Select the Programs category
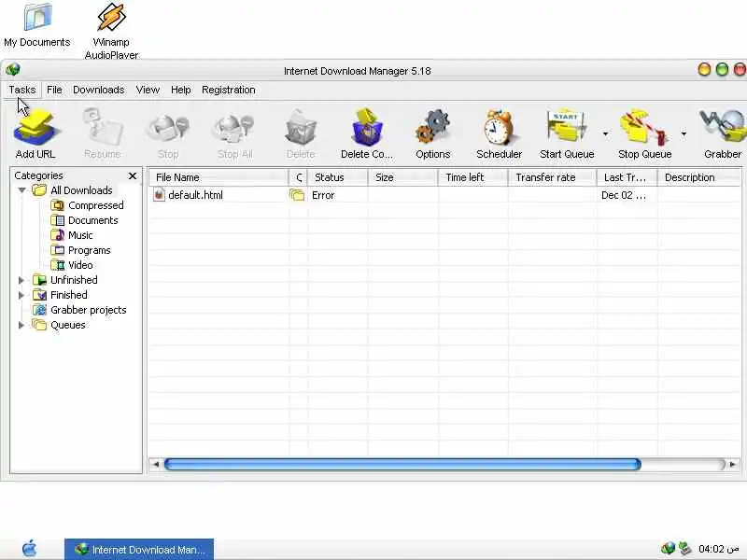This screenshot has height=560, width=747. [x=89, y=250]
